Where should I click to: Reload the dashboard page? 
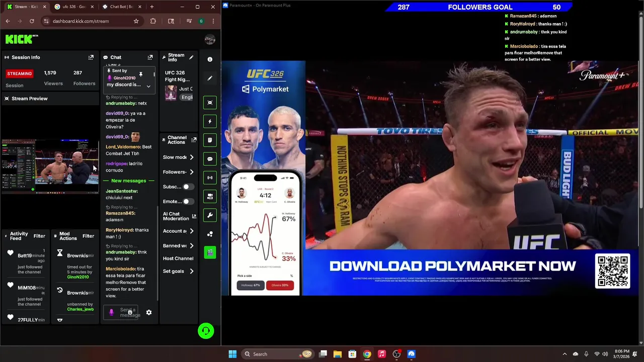(32, 21)
